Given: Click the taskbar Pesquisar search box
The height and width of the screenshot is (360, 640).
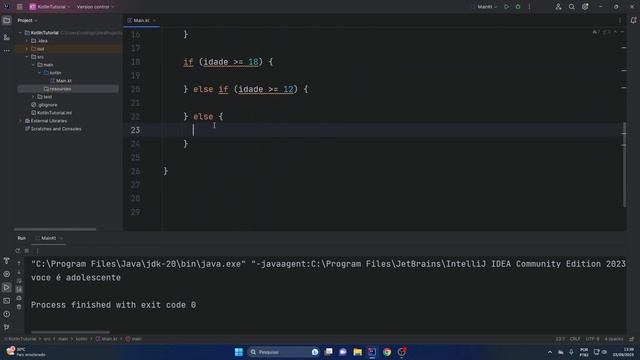Looking at the screenshot, I should click(283, 352).
